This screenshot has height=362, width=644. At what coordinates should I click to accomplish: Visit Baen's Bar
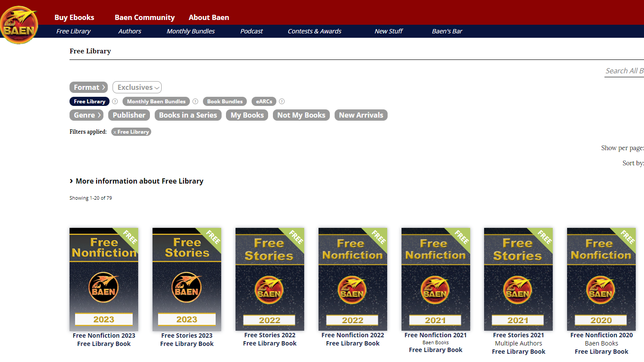tap(447, 31)
